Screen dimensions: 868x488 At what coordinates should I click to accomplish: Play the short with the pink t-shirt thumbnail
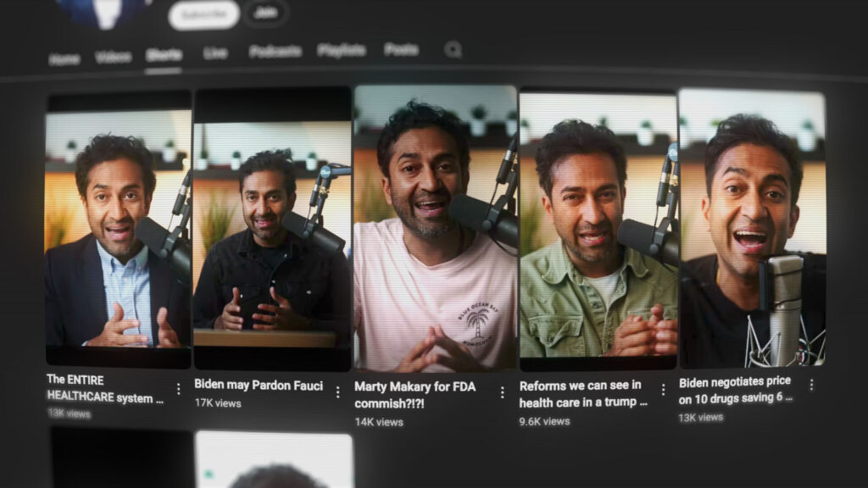(435, 229)
